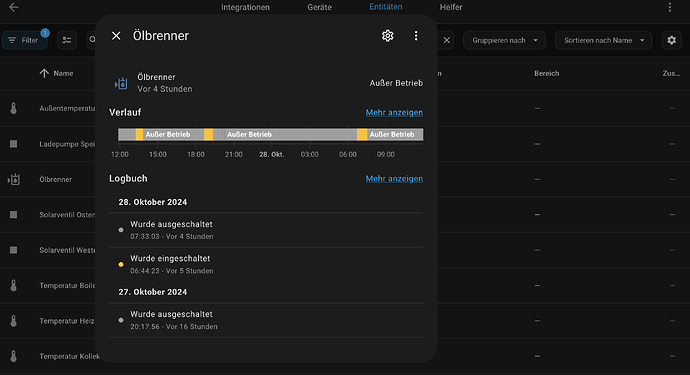Click the Bereich column header
The width and height of the screenshot is (690, 375).
547,74
